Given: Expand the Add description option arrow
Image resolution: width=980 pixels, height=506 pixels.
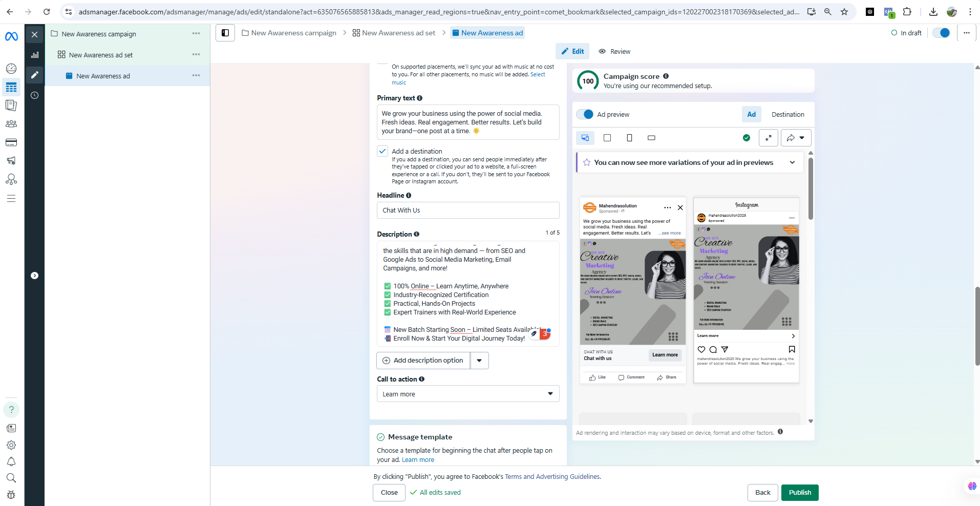Looking at the screenshot, I should 479,361.
